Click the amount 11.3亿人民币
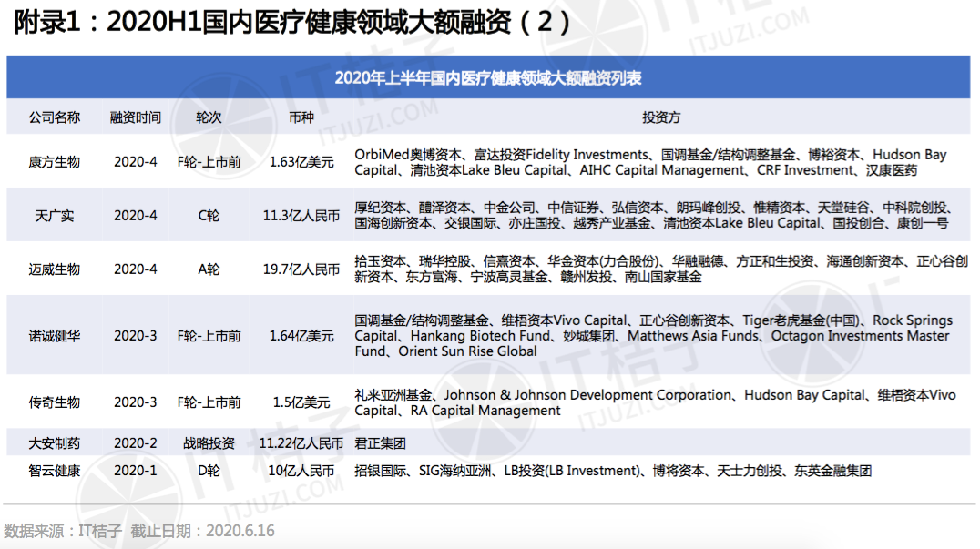The width and height of the screenshot is (980, 549). pos(301,216)
